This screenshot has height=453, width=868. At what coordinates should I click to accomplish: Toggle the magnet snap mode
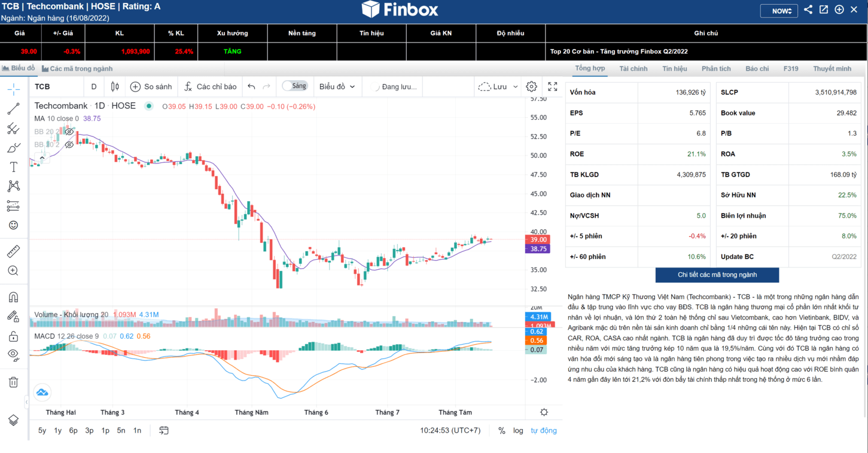click(14, 297)
